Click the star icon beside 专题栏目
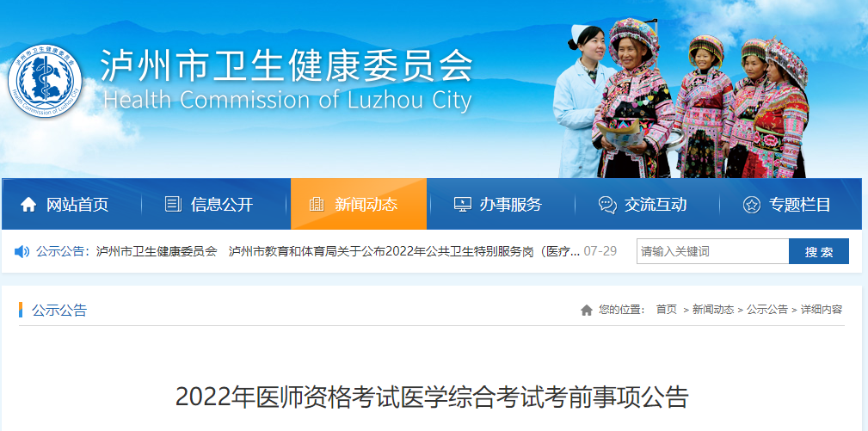 (x=752, y=205)
